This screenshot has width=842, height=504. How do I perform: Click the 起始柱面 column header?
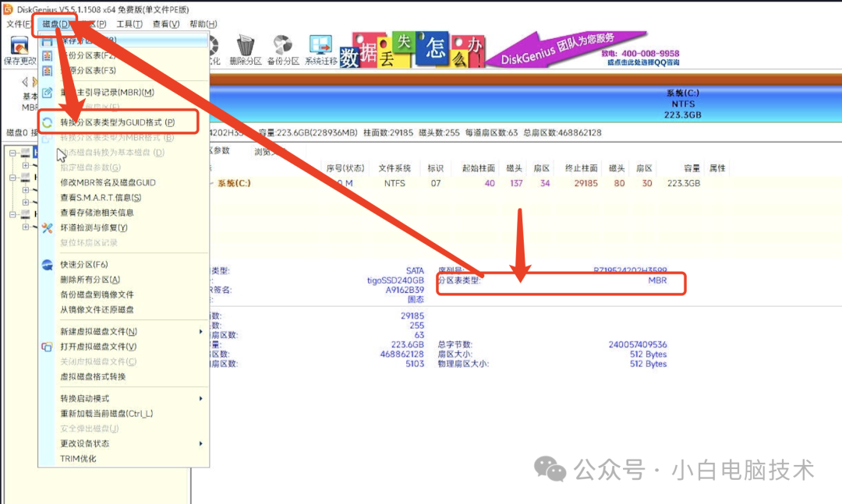(479, 168)
